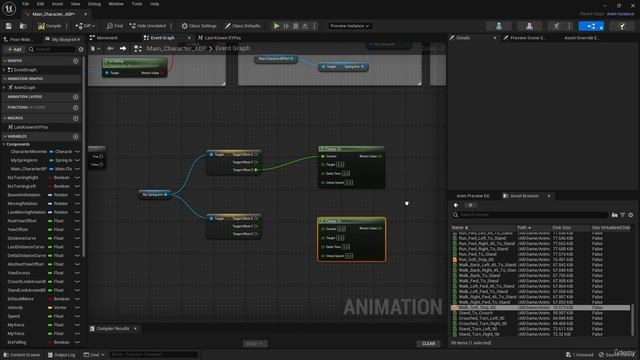Open the File menu
The height and width of the screenshot is (360, 640).
click(25, 4)
